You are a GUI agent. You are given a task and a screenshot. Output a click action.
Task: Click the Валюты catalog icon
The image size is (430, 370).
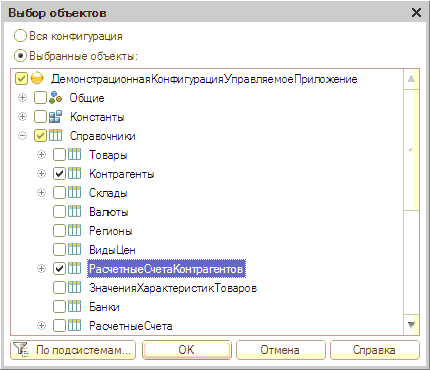coord(74,212)
